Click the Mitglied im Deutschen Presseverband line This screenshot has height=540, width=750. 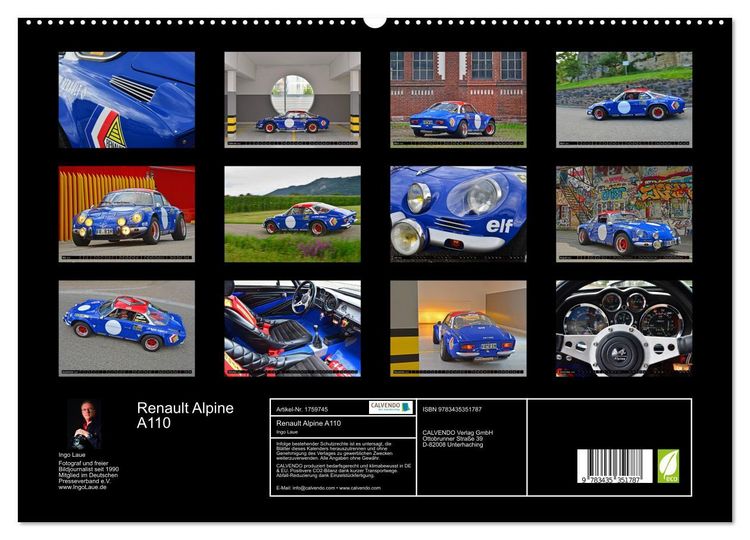(x=88, y=478)
